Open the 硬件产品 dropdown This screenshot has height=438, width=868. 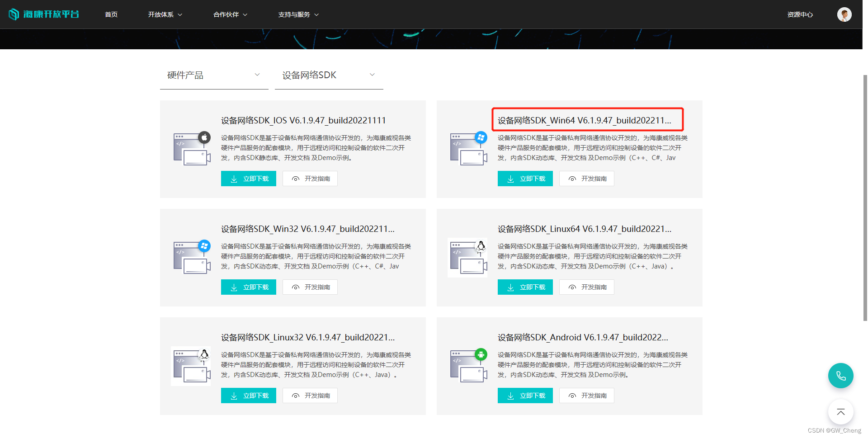pos(214,75)
